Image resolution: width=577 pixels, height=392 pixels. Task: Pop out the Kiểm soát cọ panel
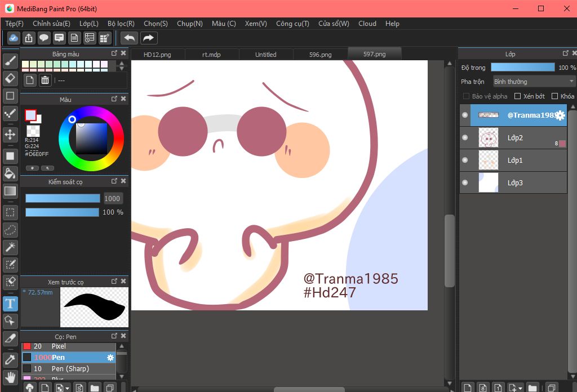click(x=114, y=181)
